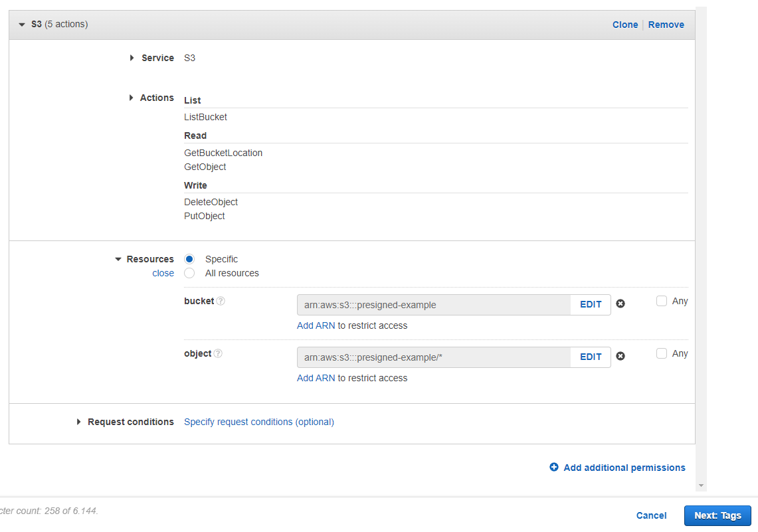Select the All resources radio button

click(189, 273)
